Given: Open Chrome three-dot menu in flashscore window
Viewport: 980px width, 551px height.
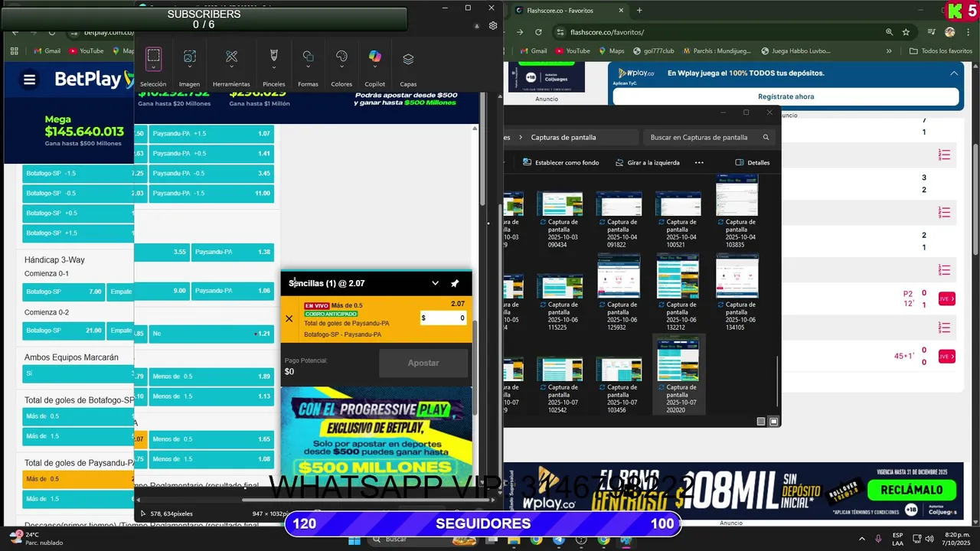Looking at the screenshot, I should coord(969,32).
